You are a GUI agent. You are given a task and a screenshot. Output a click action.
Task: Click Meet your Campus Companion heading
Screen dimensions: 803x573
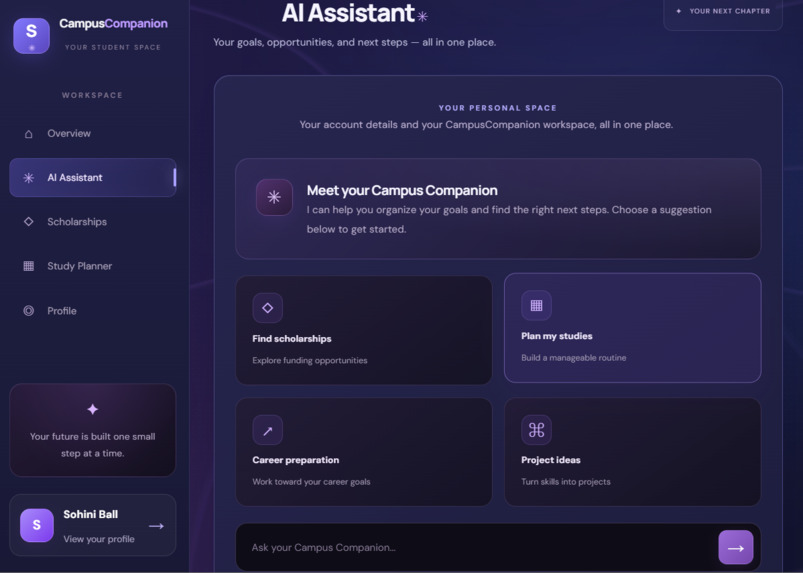402,190
